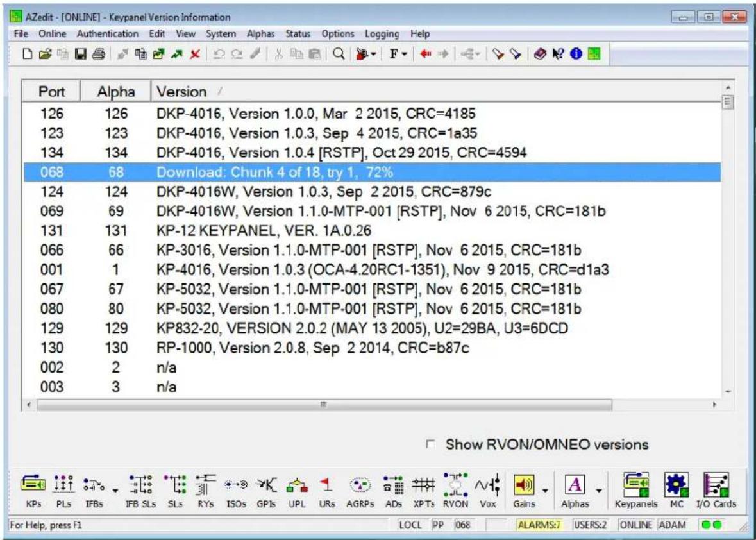Select the port 001 KP-4016 row
Image resolution: width=756 pixels, height=540 pixels.
tap(372, 269)
